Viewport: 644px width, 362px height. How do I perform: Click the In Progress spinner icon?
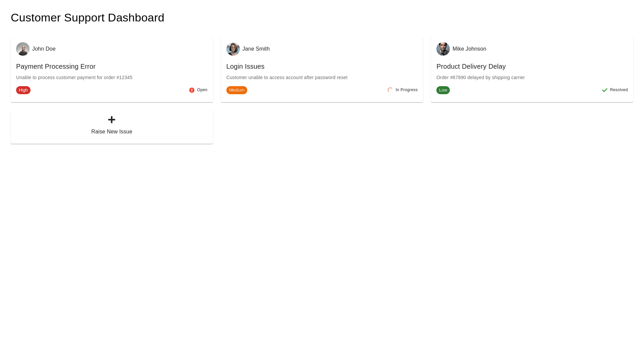point(390,90)
